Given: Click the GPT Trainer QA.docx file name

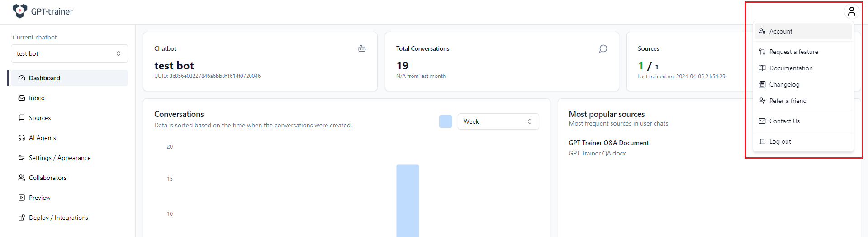Looking at the screenshot, I should pos(597,153).
